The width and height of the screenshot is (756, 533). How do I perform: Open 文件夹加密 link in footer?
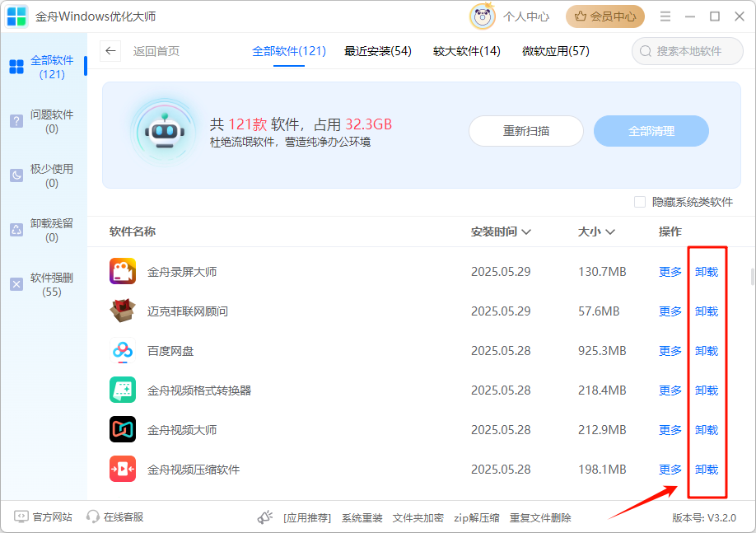click(418, 518)
